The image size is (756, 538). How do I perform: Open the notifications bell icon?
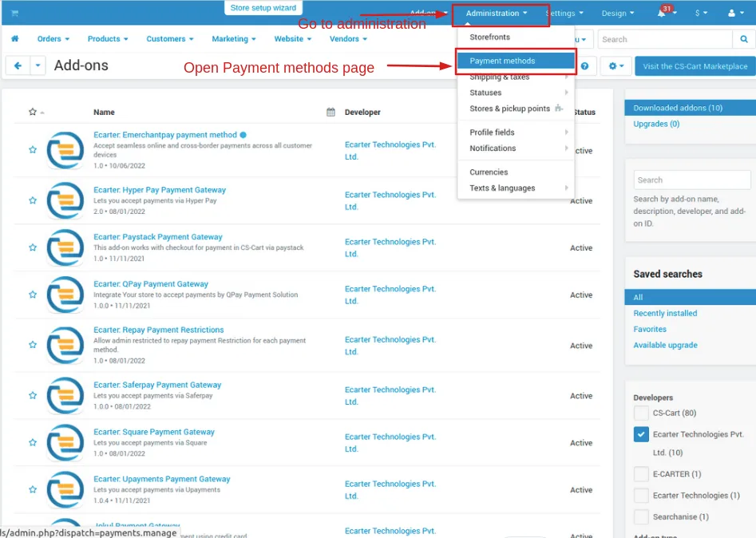pyautogui.click(x=662, y=14)
